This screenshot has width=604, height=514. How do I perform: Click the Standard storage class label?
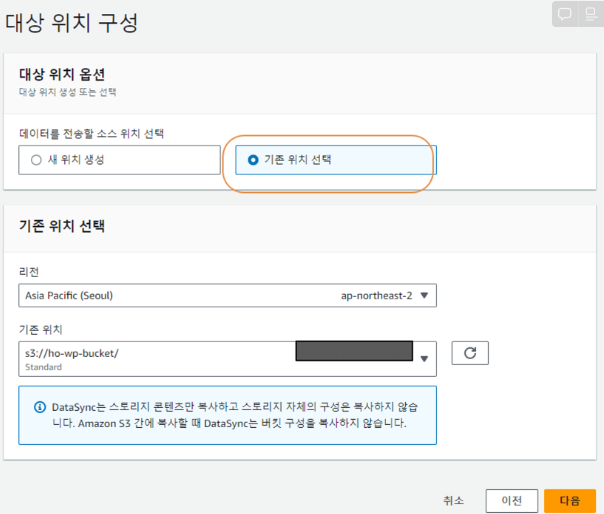coord(44,367)
